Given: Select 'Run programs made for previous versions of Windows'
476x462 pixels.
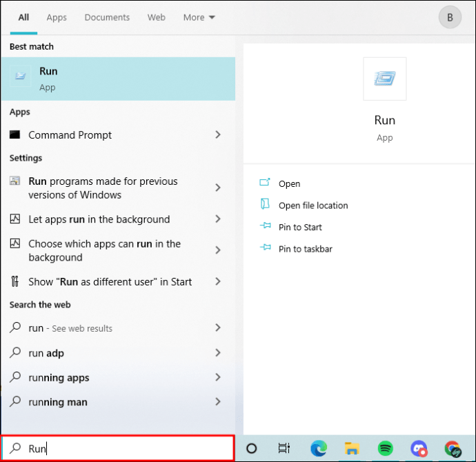Looking at the screenshot, I should (118, 188).
